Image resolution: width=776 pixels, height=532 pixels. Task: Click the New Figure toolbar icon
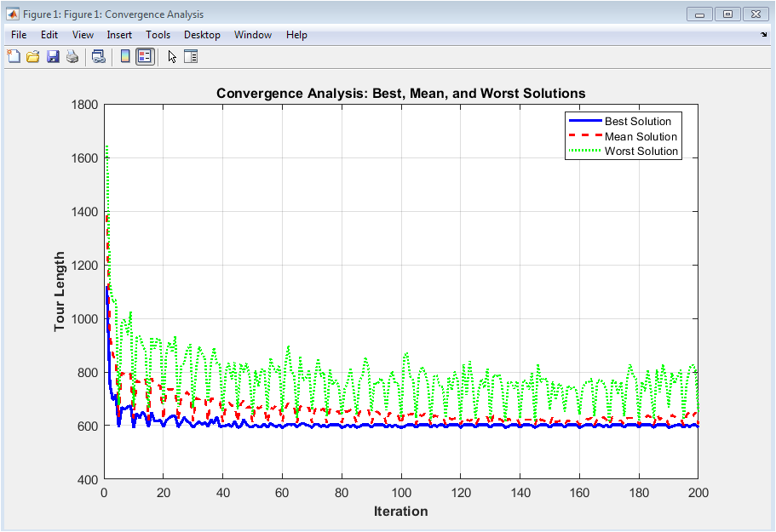[x=14, y=57]
